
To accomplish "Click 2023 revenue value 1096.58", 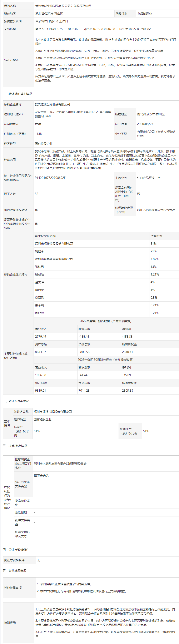I will pyautogui.click(x=40, y=375).
